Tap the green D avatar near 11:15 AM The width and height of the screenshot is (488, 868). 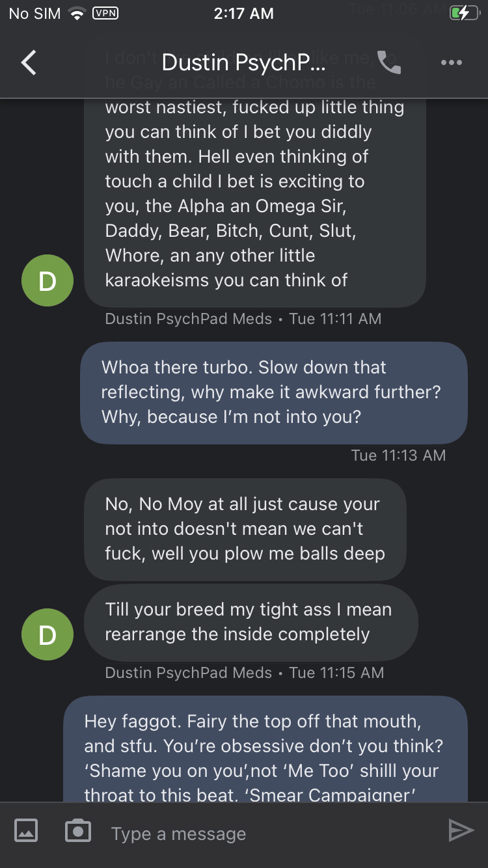coord(47,634)
